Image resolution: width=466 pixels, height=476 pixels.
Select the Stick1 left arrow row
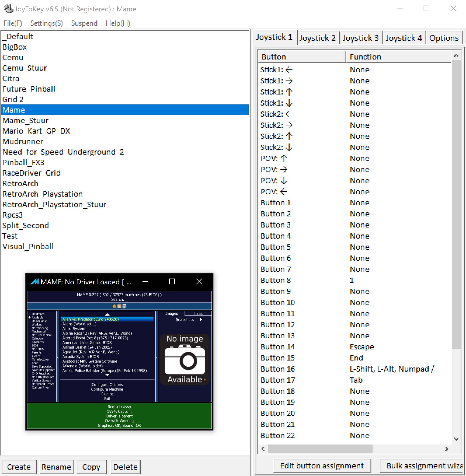coord(355,70)
